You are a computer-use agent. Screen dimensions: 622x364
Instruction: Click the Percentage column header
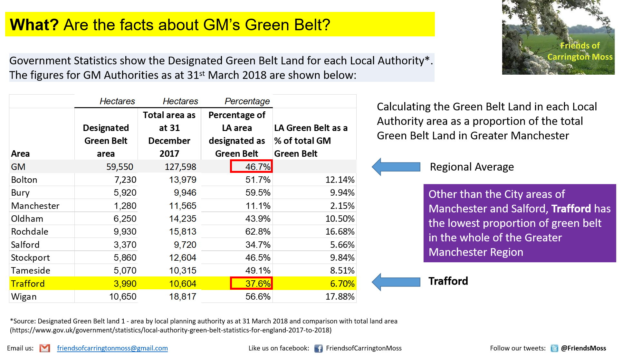pyautogui.click(x=247, y=101)
